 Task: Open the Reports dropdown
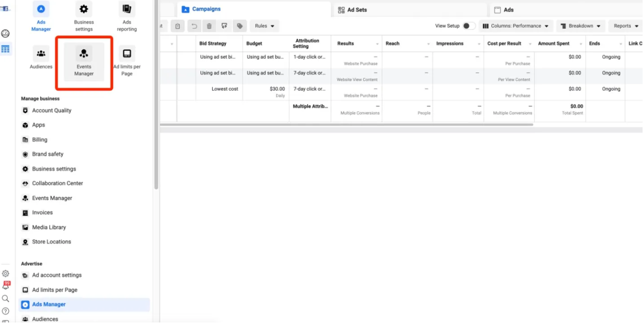coord(626,26)
